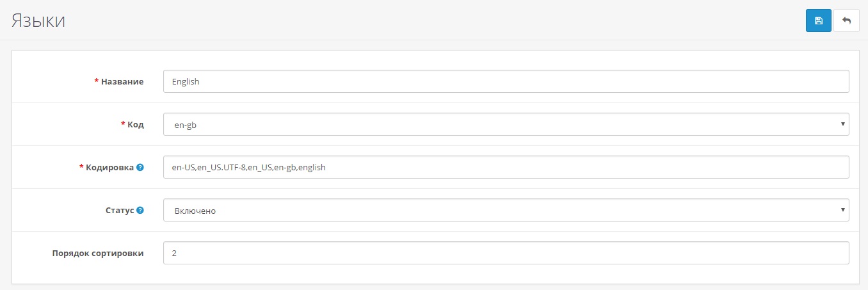Click the Код field label

tap(136, 125)
